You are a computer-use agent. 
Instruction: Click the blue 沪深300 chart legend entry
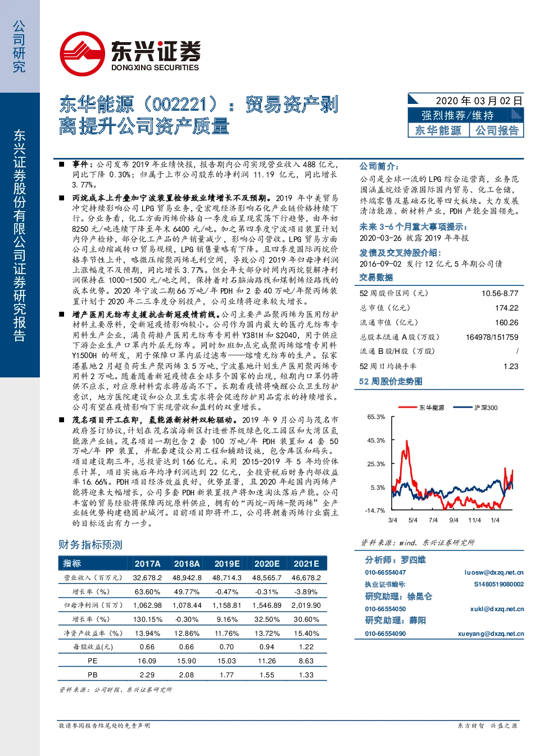(475, 408)
